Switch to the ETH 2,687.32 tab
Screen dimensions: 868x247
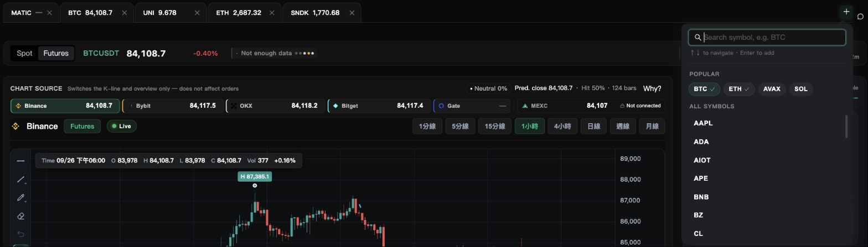(245, 13)
